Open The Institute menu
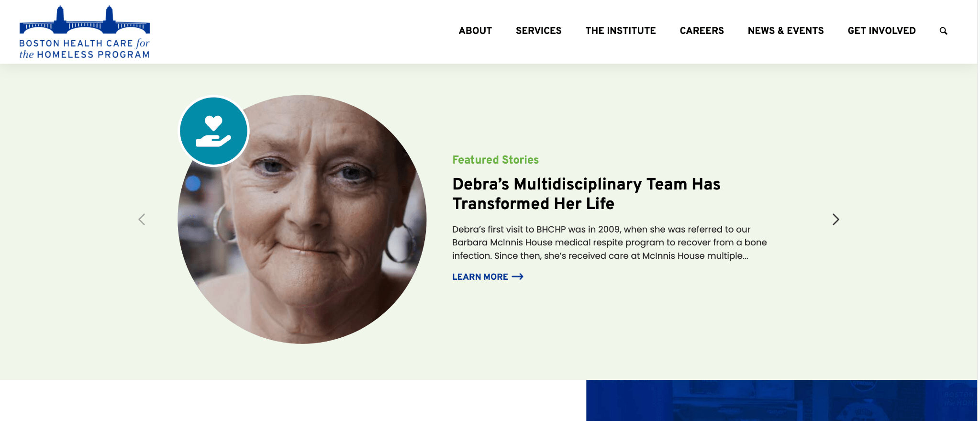Viewport: 980px width, 421px height. [620, 31]
